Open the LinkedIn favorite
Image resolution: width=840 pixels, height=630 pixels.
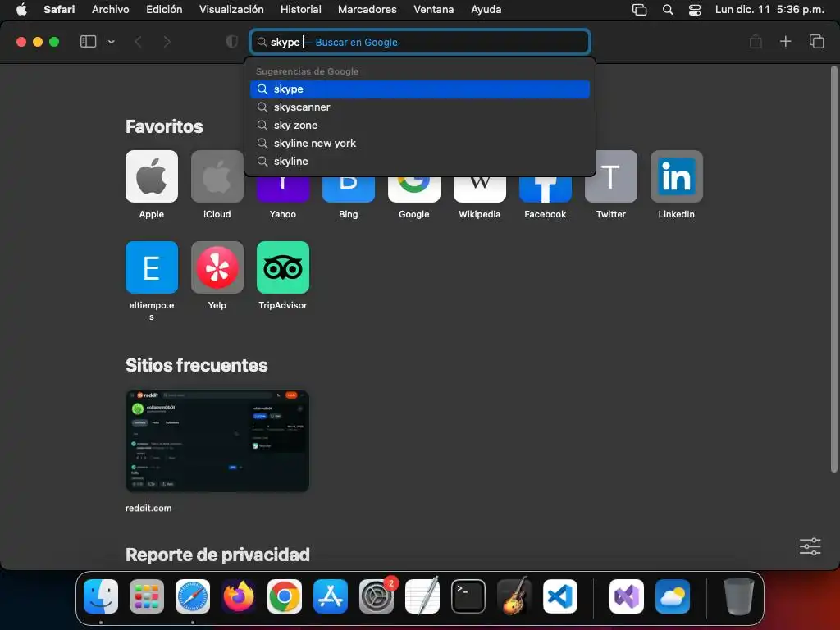coord(677,176)
